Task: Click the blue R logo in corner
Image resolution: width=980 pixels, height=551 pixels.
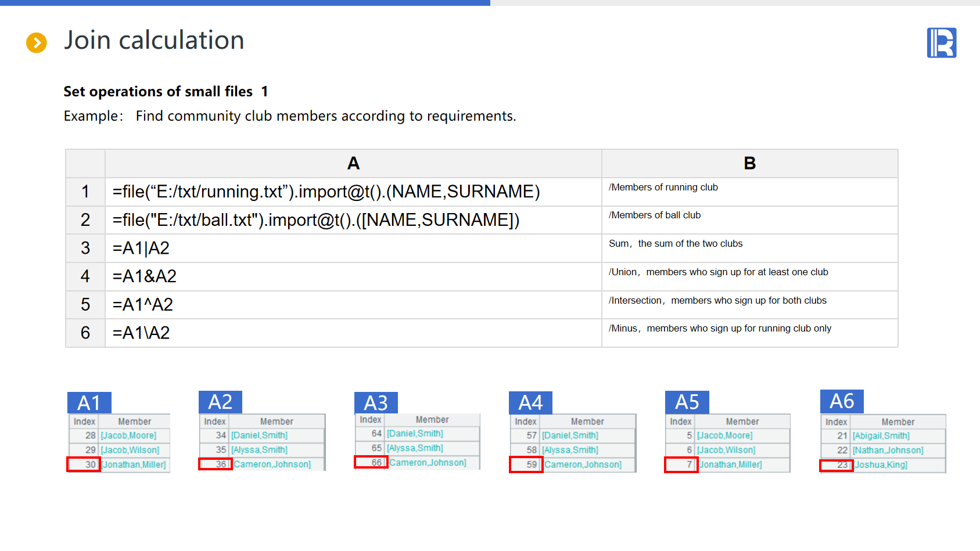Action: [x=941, y=43]
